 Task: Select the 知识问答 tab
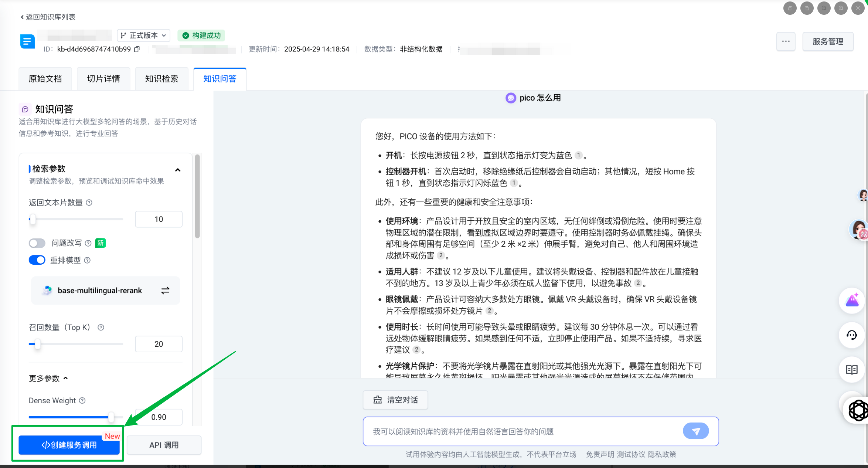[x=220, y=79]
